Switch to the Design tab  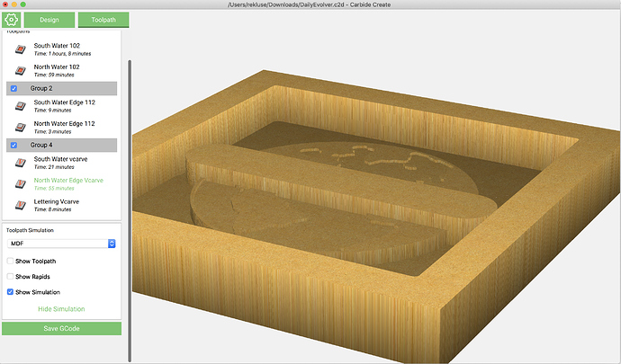coord(49,20)
